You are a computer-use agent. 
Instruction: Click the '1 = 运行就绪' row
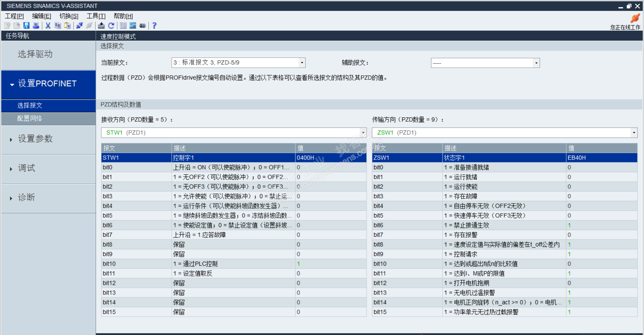[x=505, y=177]
